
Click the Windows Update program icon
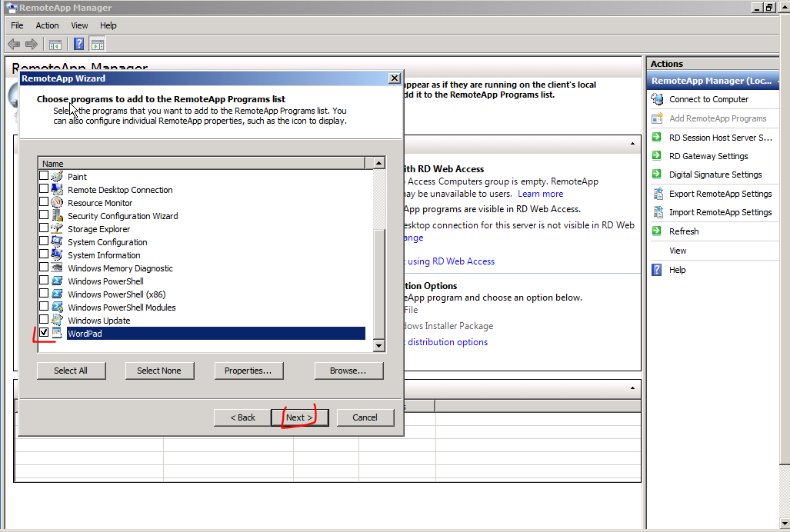click(57, 320)
